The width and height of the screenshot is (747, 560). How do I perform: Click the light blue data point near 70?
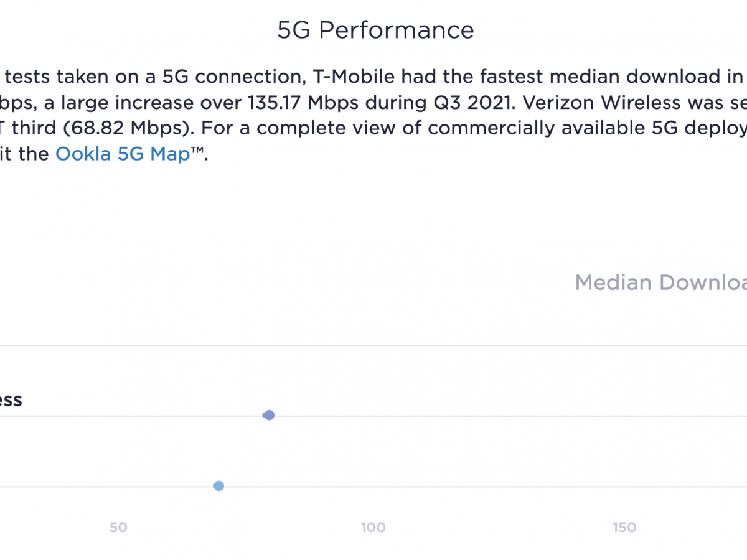(x=218, y=486)
